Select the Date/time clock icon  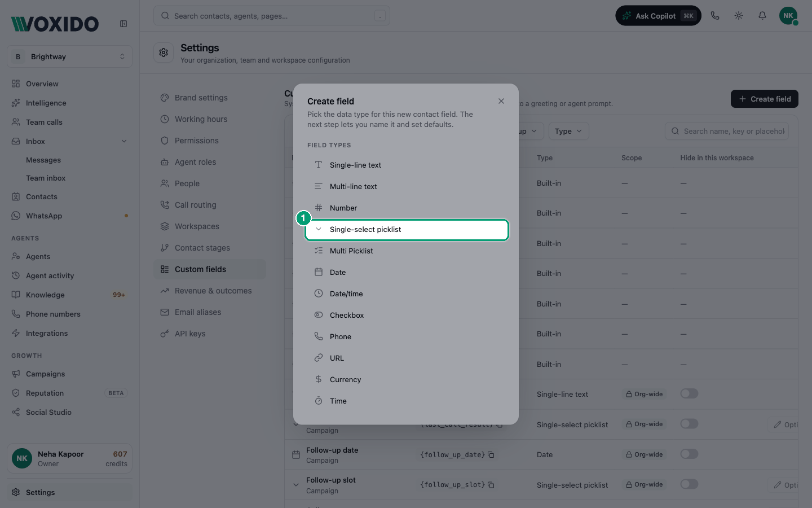pyautogui.click(x=319, y=294)
